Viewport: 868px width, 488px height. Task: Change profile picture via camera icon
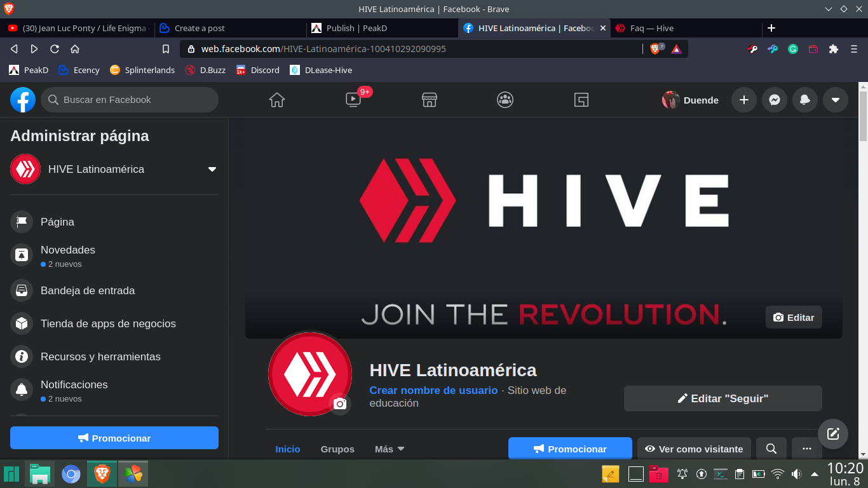coord(341,403)
